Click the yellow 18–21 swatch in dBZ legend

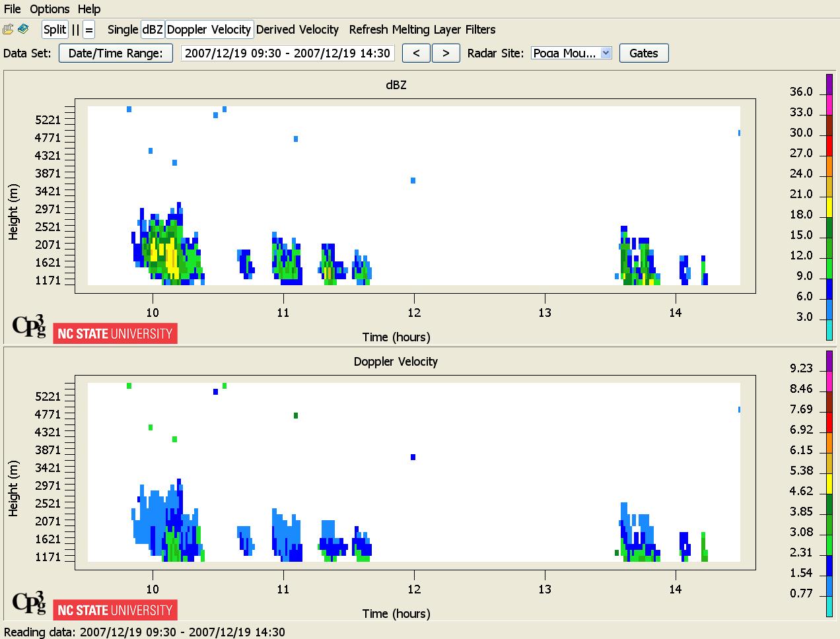[829, 207]
